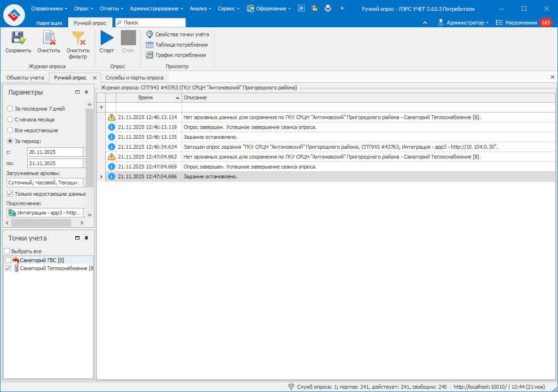Screen dimensions: 558x392
Task: Clear the polling journal
Action: [48, 39]
